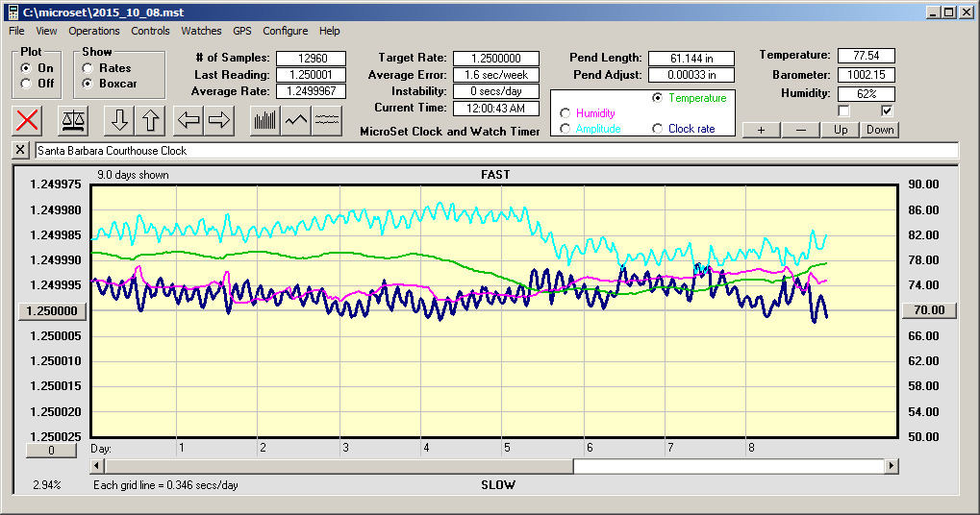
Task: Select the wavy lines smoothing icon
Action: click(327, 120)
